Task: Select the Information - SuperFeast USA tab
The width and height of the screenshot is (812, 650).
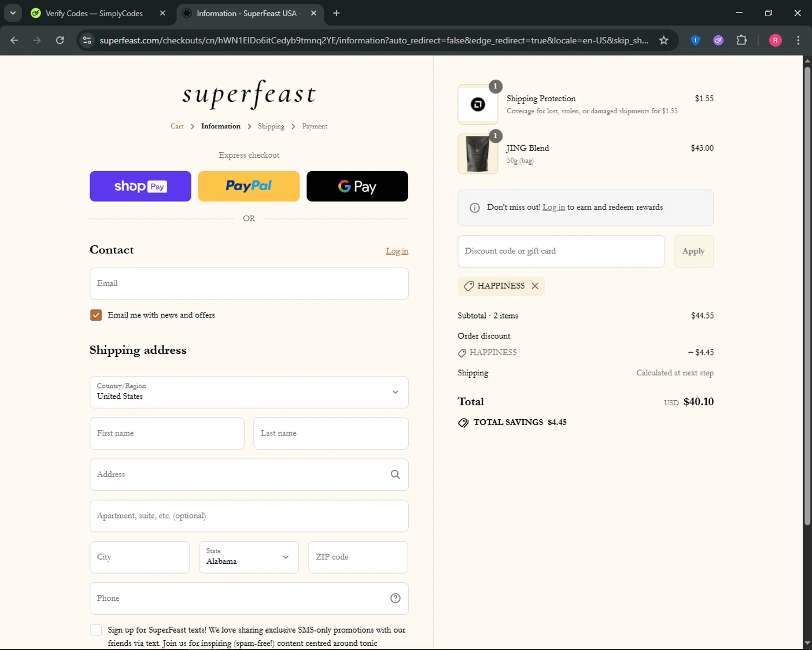Action: pyautogui.click(x=246, y=13)
